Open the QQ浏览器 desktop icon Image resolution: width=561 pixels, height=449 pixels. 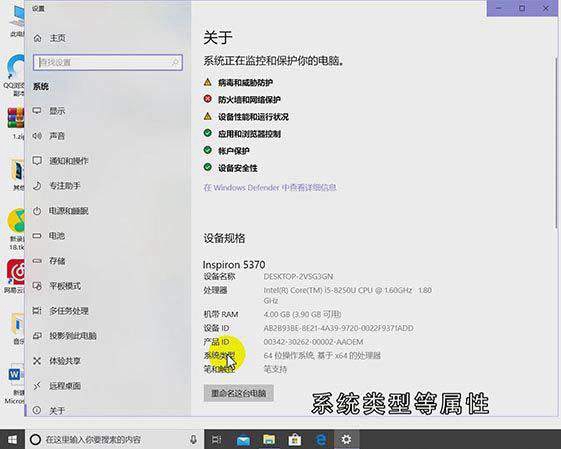coord(15,74)
